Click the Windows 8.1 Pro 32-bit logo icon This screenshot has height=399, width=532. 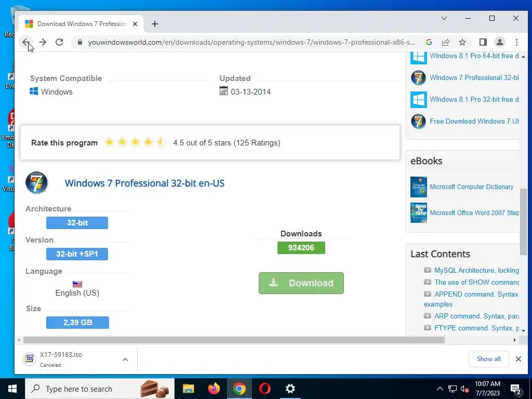click(418, 99)
